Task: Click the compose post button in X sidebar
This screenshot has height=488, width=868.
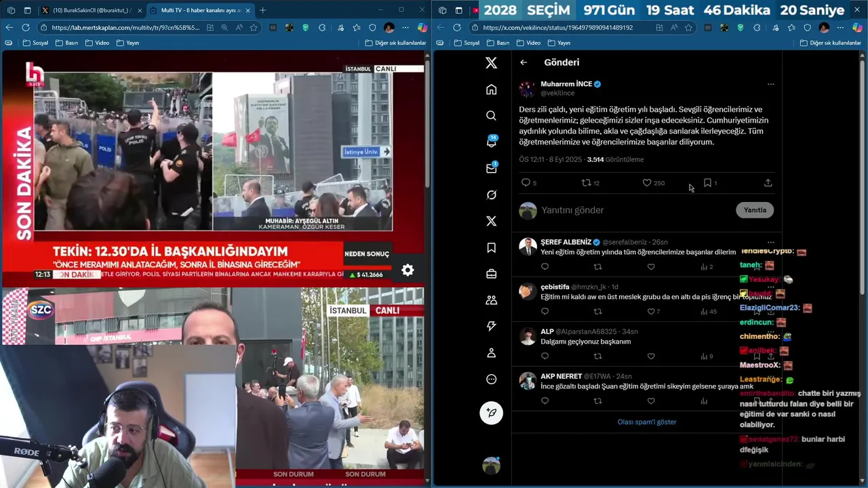Action: click(492, 413)
